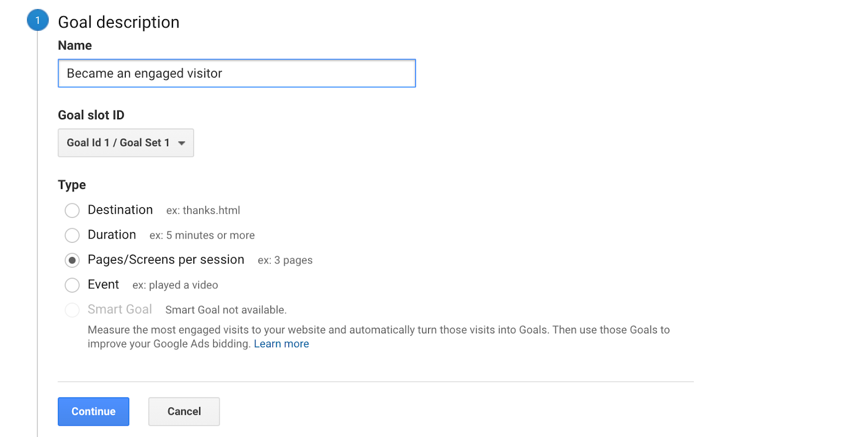The image size is (868, 437).
Task: Open the Goal slot ID dropdown
Action: click(125, 143)
